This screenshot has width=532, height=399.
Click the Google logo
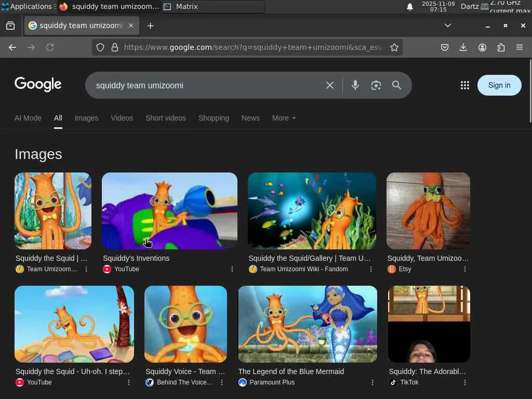(x=38, y=84)
